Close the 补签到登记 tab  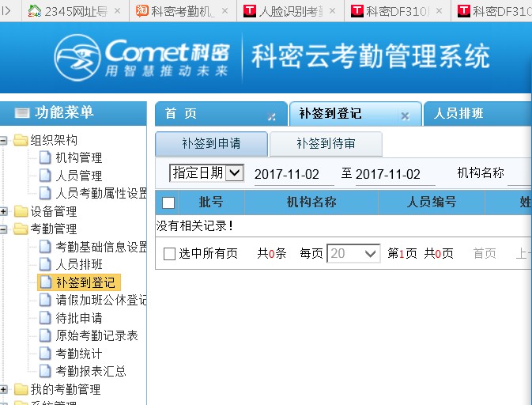point(405,116)
